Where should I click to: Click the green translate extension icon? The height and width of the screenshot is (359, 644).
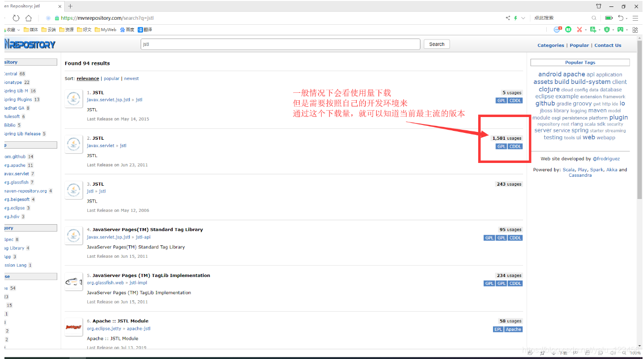tap(593, 30)
